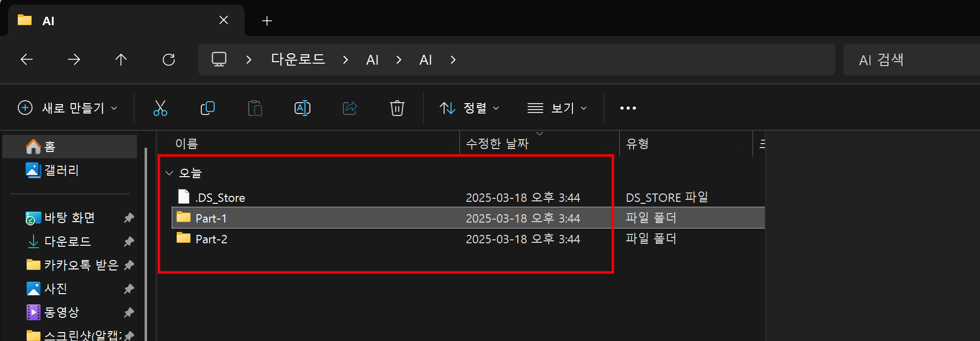980x341 pixels.
Task: Collapse the 오늘 group
Action: [169, 173]
